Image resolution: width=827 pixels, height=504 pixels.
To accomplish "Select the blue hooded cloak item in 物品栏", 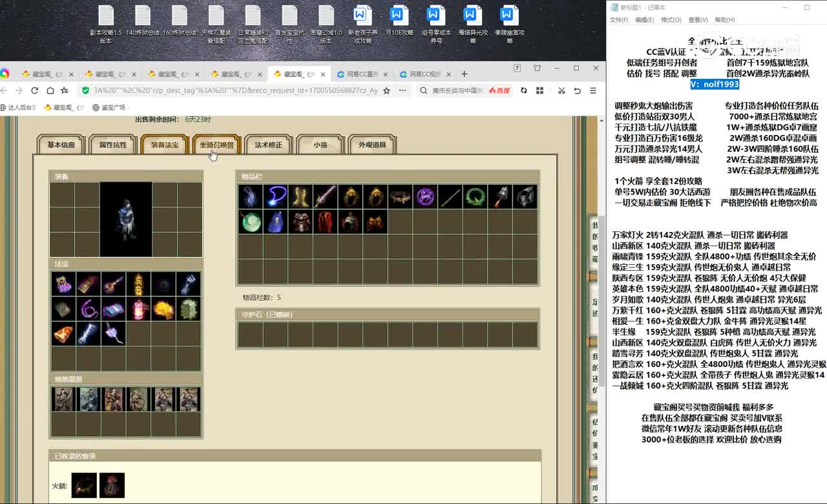I will (x=276, y=222).
